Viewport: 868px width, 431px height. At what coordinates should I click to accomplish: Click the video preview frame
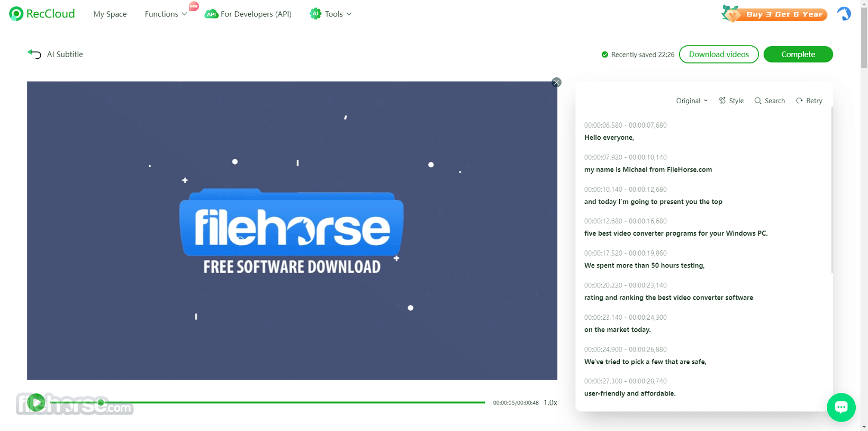tap(292, 230)
